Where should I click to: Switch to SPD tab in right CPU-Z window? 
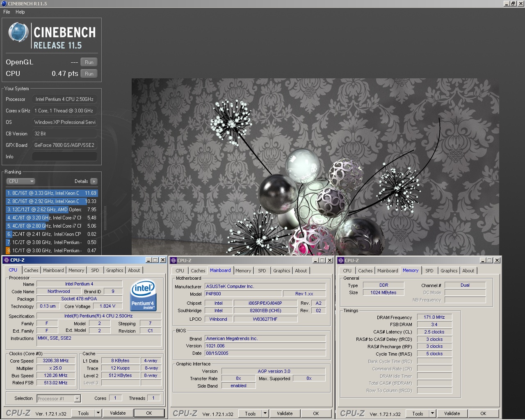click(429, 271)
